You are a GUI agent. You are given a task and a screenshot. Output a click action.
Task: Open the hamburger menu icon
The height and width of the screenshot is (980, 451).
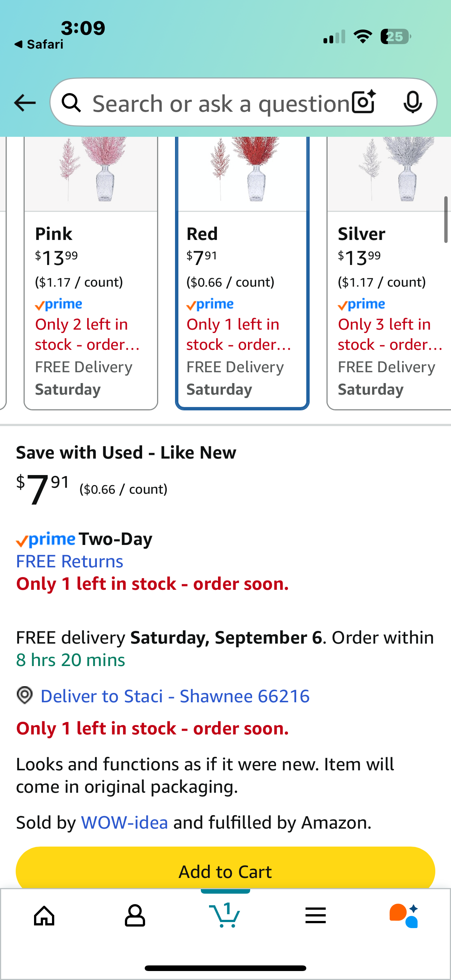point(316,915)
